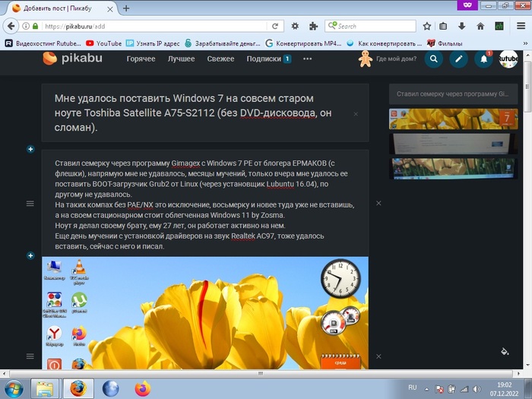This screenshot has width=532, height=399.
Task: Close the Добавить пост tab
Action: click(110, 9)
